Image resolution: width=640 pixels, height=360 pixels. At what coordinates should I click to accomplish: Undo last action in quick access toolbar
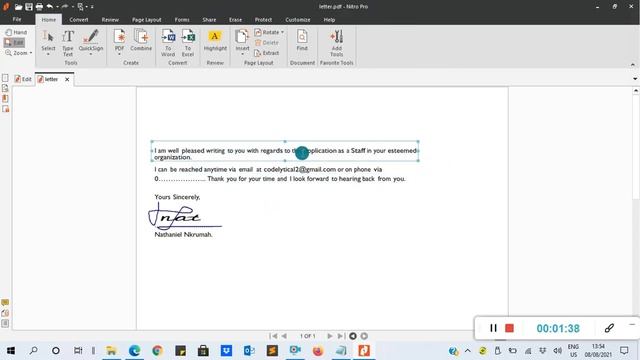49,7
